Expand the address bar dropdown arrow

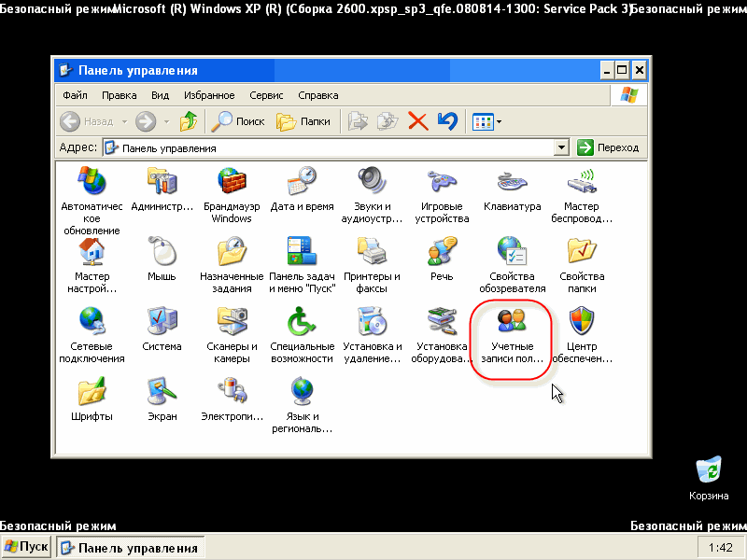point(562,148)
